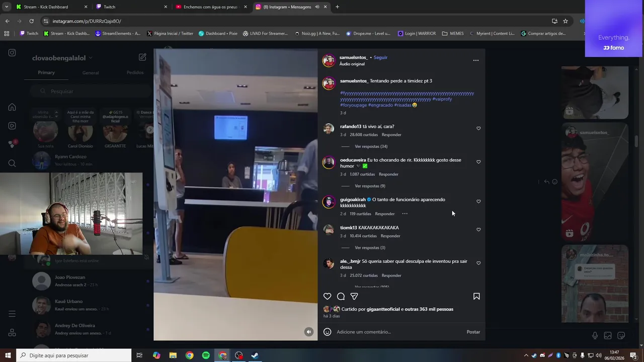Open the Noiz.gg bookmark
Image resolution: width=644 pixels, height=362 pixels.
pyautogui.click(x=317, y=34)
